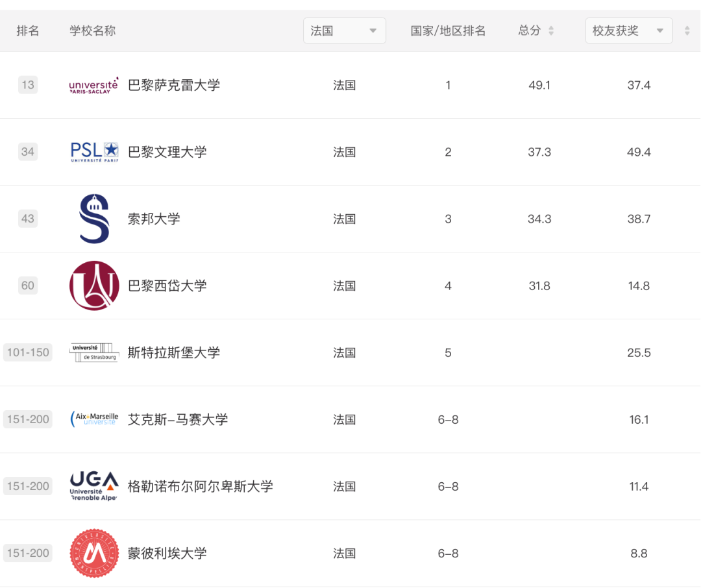The width and height of the screenshot is (701, 588).
Task: Click alumni score 49.4
Action: pos(639,152)
